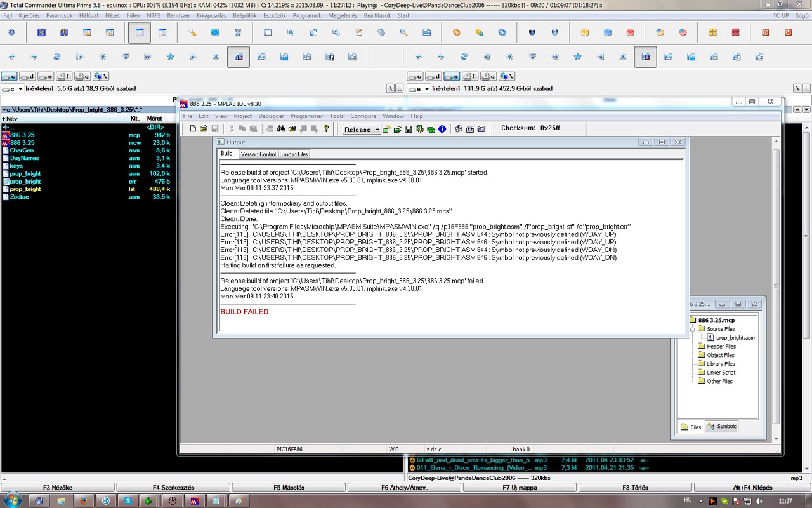This screenshot has width=812, height=508.
Task: Switch right panel to drive g
Action: click(488, 77)
